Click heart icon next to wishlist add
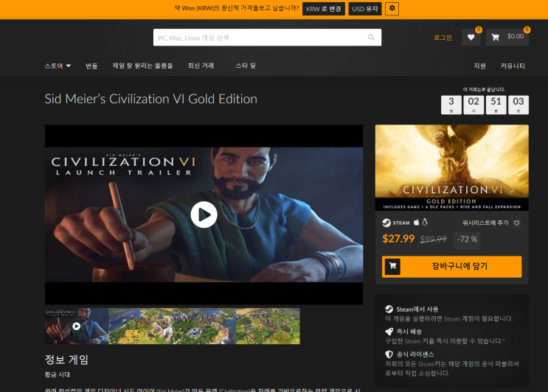The width and height of the screenshot is (548, 392). point(516,223)
